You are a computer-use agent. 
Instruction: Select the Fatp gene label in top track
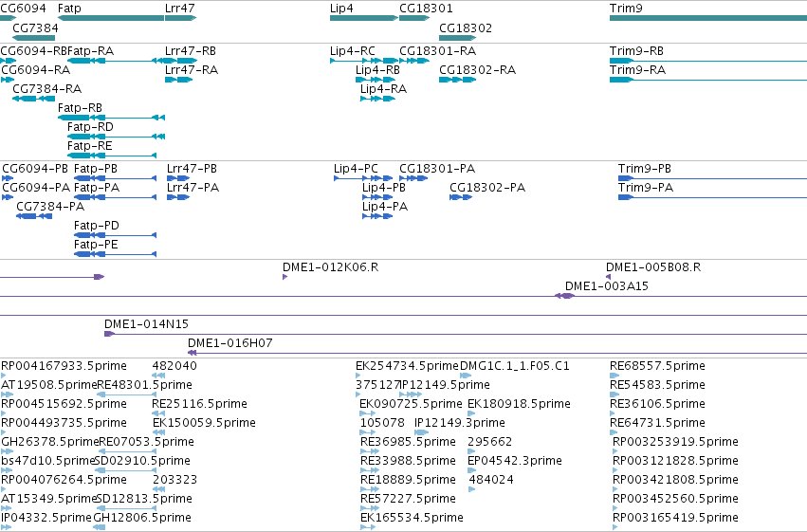(x=69, y=9)
